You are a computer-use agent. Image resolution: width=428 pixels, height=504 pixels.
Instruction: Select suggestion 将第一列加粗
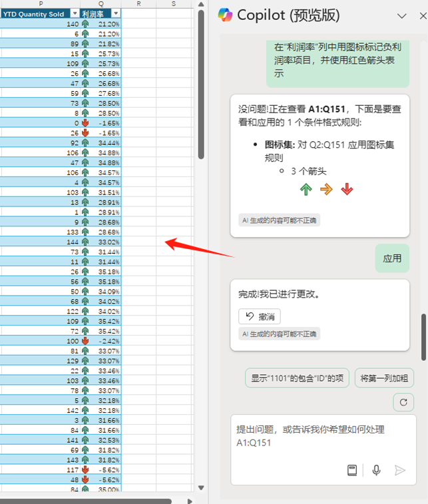(384, 378)
